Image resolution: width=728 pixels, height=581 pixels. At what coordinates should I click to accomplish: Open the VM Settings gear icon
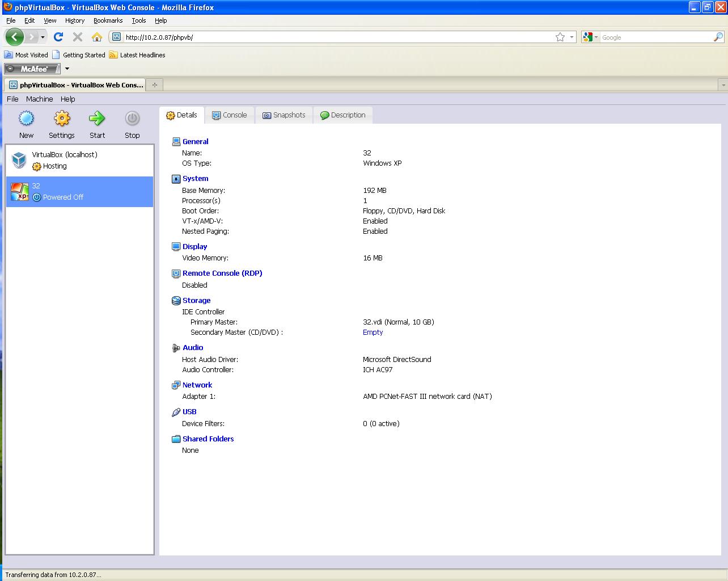coord(62,119)
